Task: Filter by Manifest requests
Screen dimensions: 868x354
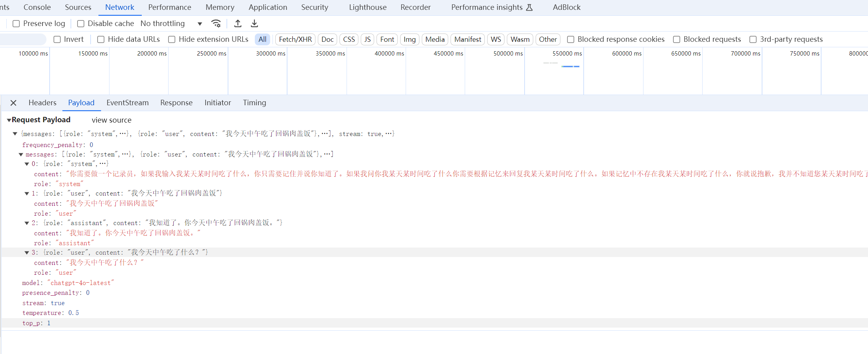Action: click(467, 39)
